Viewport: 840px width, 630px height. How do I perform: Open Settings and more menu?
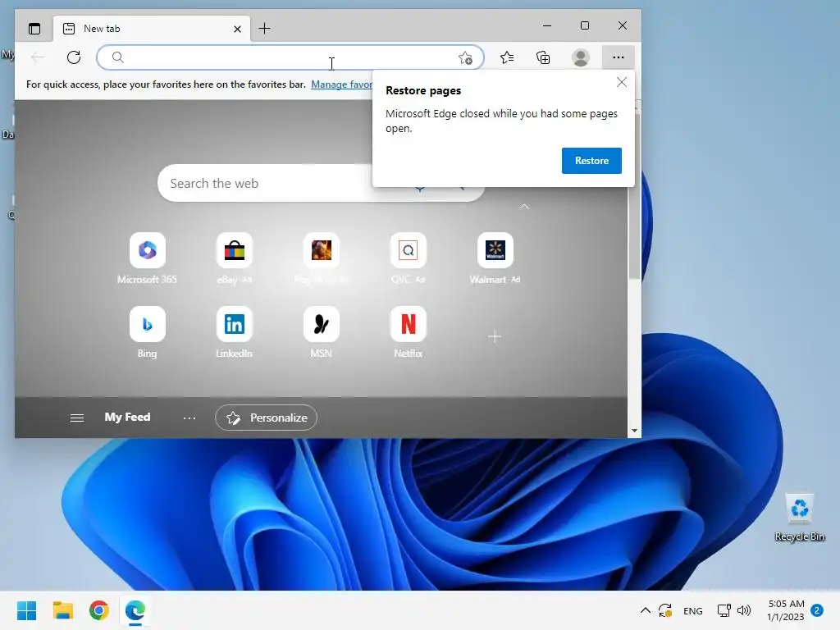coord(619,57)
